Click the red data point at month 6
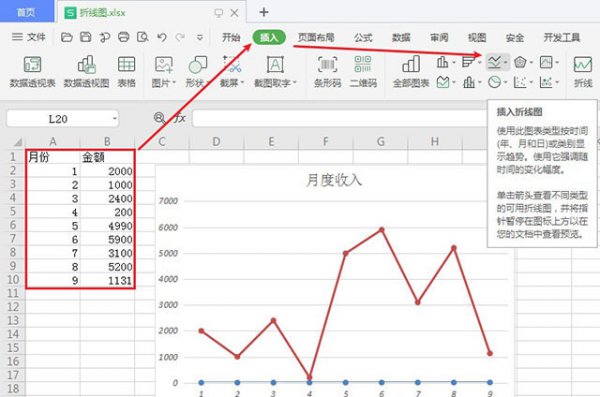The image size is (600, 397). [x=382, y=230]
